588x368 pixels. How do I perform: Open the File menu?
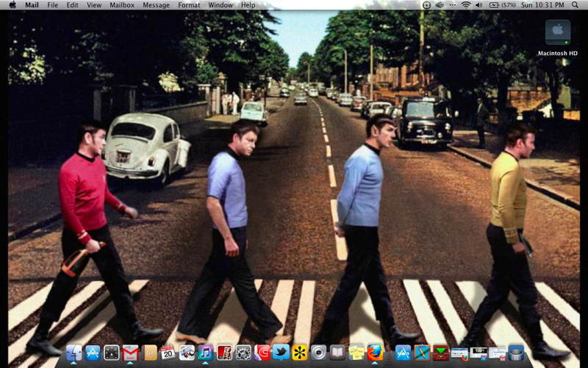pyautogui.click(x=52, y=5)
